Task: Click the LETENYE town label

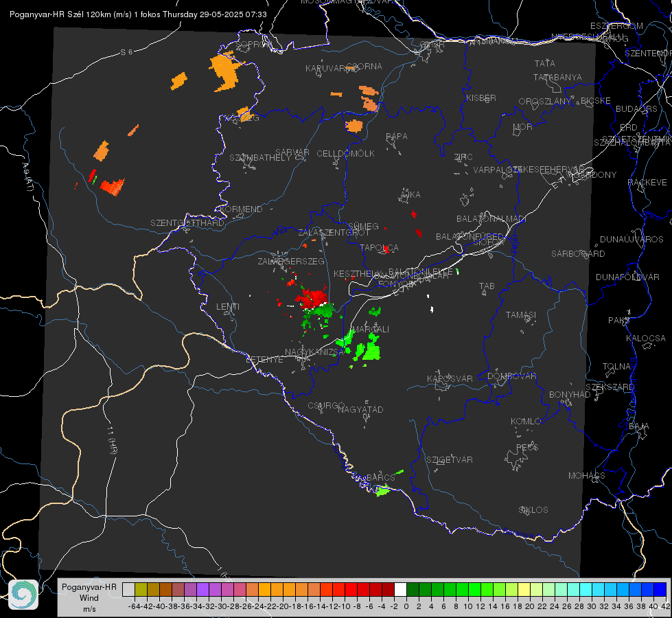Action: point(264,360)
